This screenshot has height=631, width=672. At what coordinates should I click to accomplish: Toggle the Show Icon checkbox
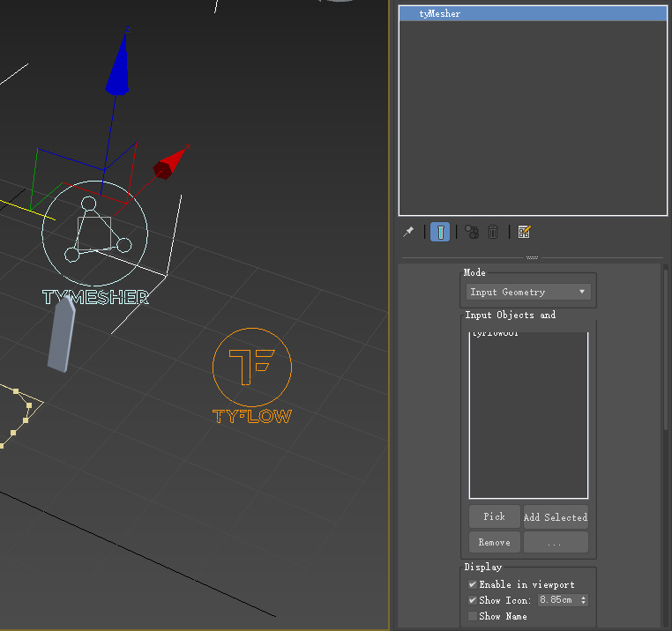point(473,600)
